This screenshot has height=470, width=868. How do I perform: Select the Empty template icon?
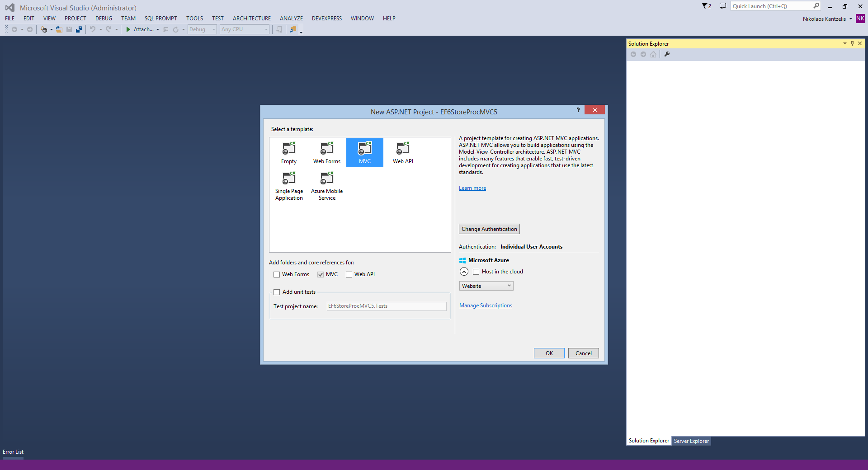coord(289,148)
